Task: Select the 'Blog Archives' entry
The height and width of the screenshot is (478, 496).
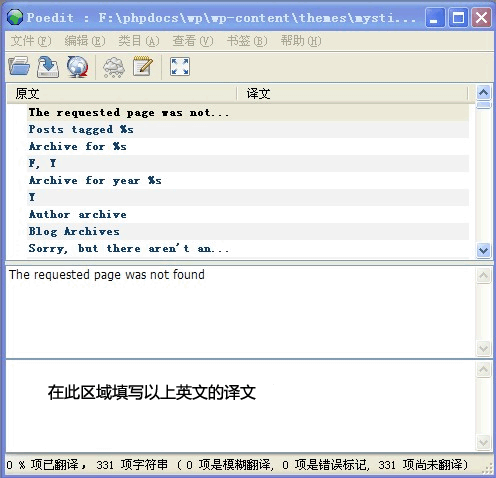Action: point(248,231)
